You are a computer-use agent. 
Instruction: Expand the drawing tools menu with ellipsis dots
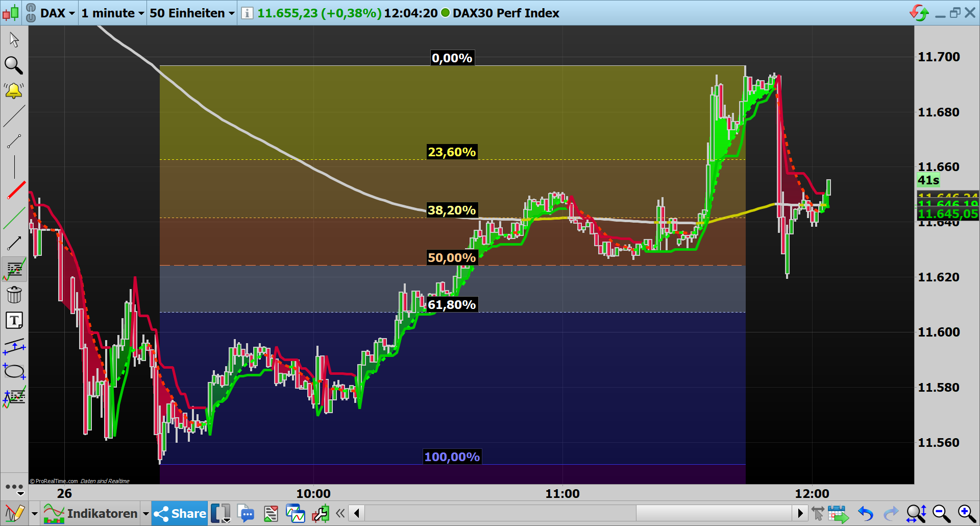[14, 488]
